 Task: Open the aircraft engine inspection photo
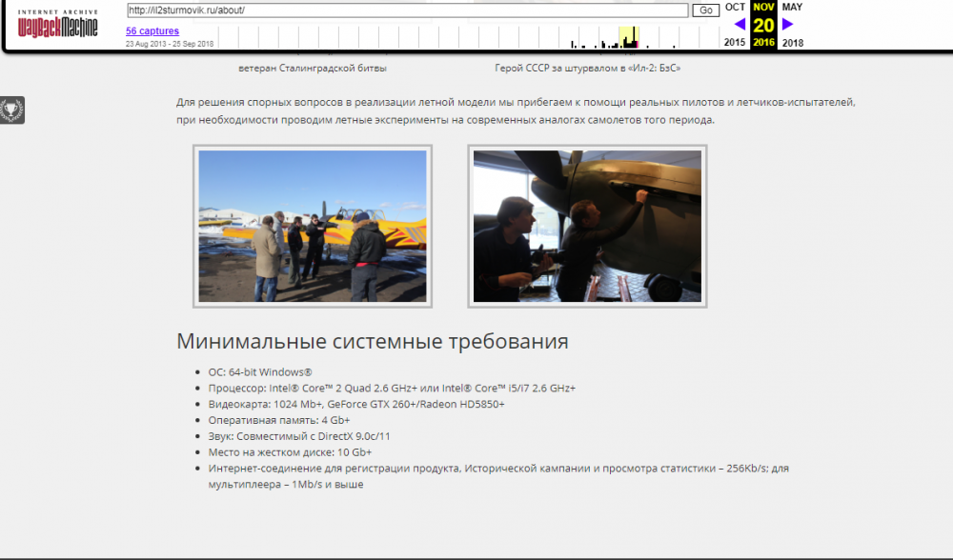coord(587,226)
